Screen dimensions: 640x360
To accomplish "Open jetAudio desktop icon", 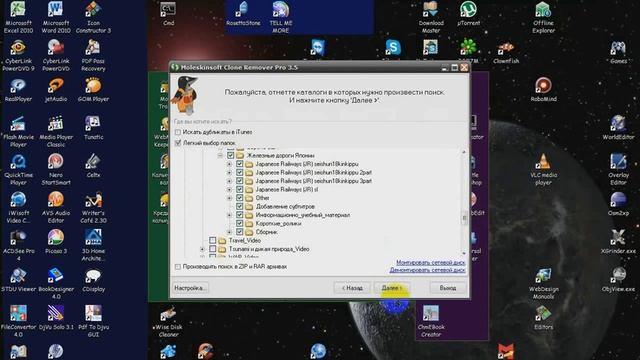I will (x=56, y=90).
